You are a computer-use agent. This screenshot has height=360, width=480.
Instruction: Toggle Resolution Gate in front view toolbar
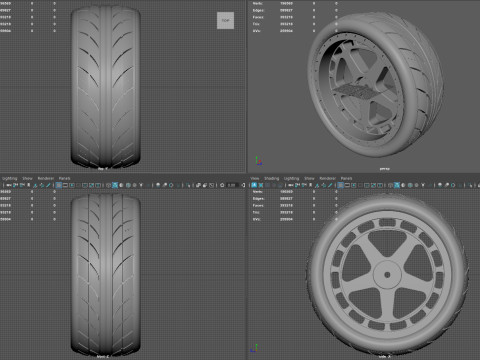pos(72,185)
